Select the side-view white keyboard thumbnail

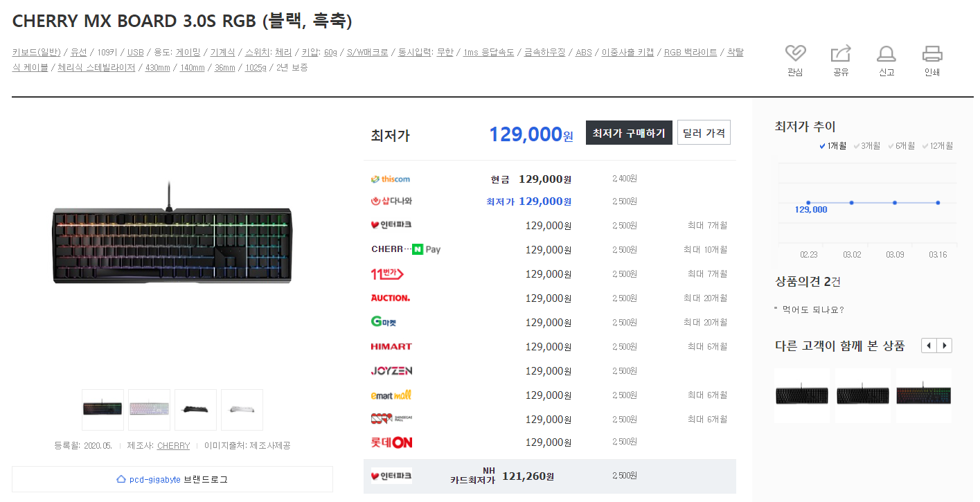point(242,410)
